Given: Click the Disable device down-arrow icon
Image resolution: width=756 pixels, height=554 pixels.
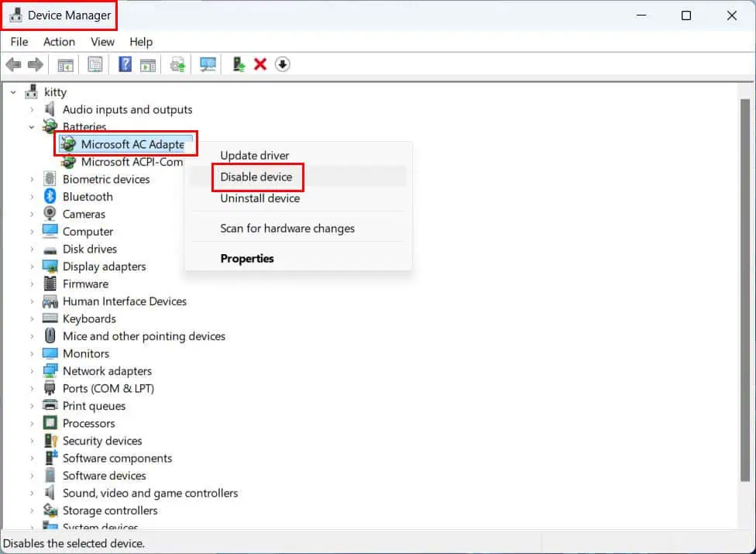Looking at the screenshot, I should pyautogui.click(x=283, y=64).
